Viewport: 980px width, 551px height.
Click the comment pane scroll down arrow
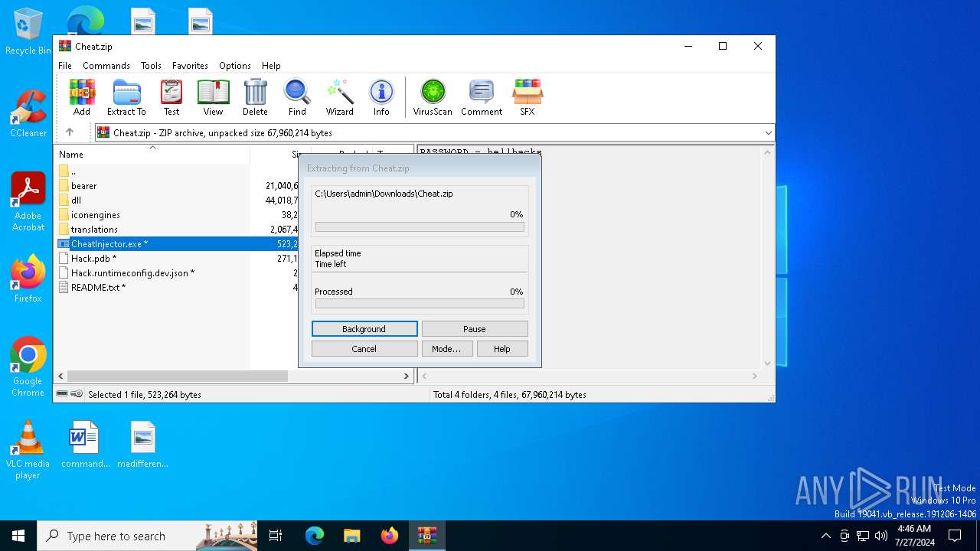[768, 364]
